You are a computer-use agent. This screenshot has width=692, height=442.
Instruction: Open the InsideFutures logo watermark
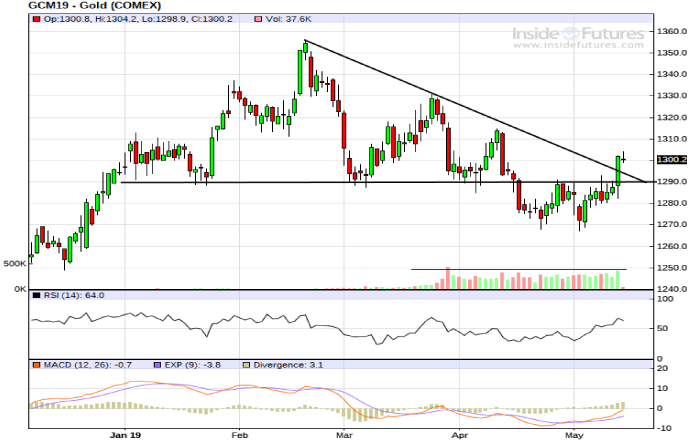(x=580, y=35)
